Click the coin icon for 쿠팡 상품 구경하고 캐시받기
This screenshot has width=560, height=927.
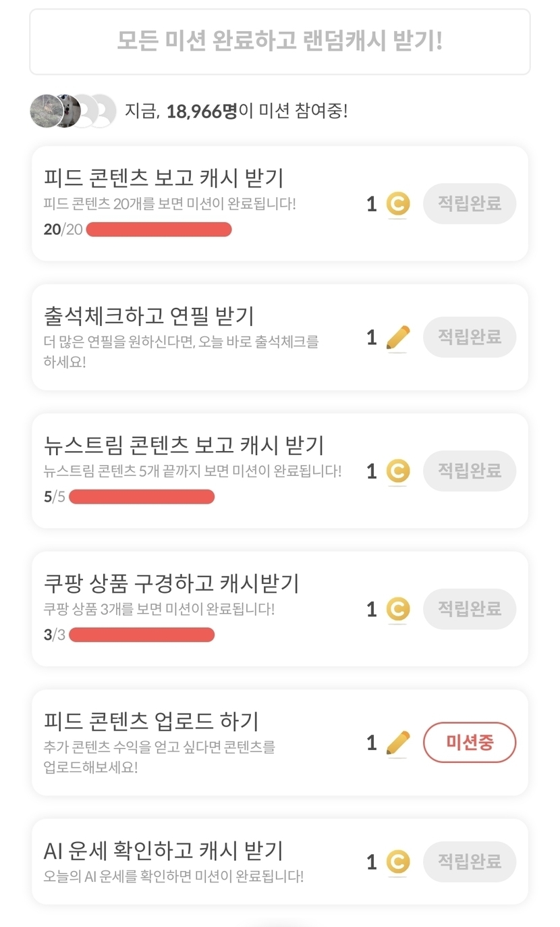(398, 610)
